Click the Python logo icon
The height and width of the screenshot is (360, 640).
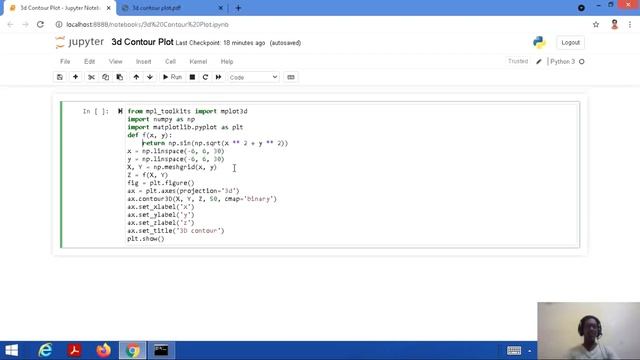(x=539, y=42)
